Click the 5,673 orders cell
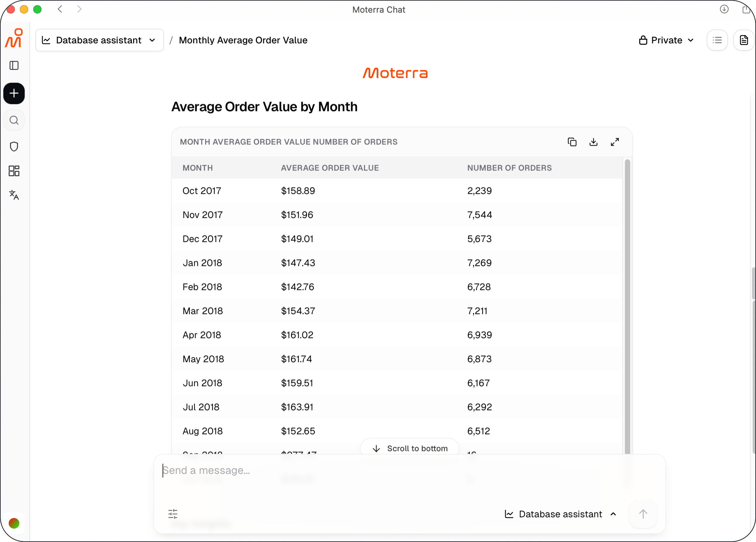 coord(479,239)
